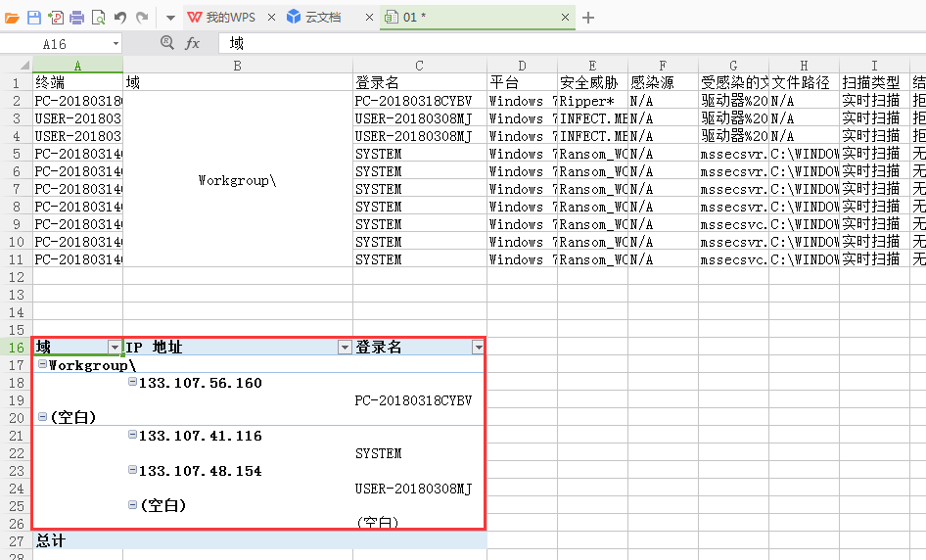926x560 pixels.
Task: Open the quick access toolbar dropdown arrow
Action: [169, 18]
